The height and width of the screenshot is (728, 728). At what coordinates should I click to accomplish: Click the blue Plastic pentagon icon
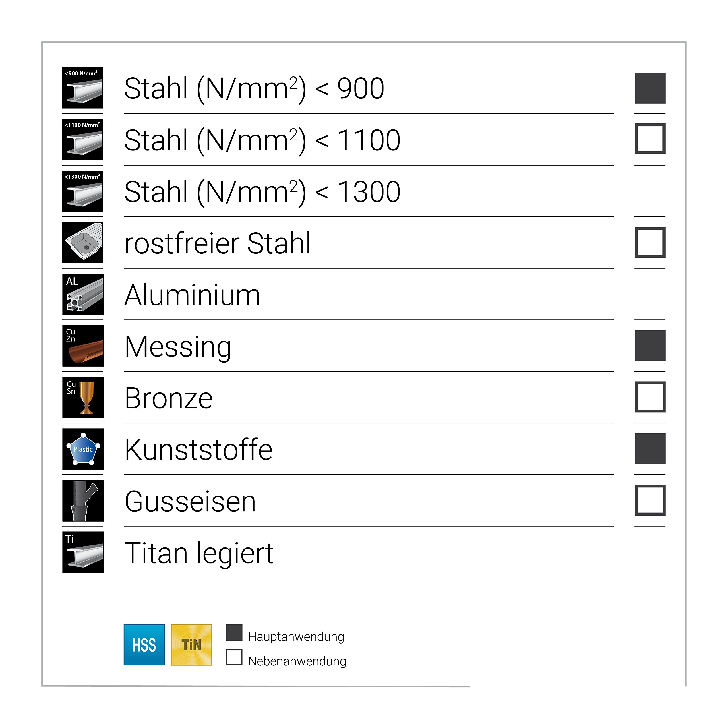pyautogui.click(x=83, y=449)
